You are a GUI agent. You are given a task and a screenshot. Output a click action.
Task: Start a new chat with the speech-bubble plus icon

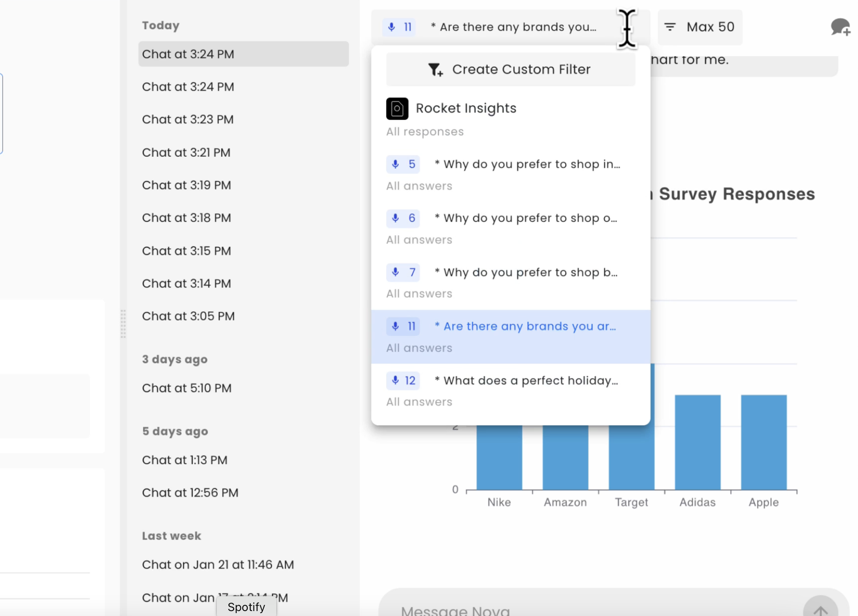841,27
